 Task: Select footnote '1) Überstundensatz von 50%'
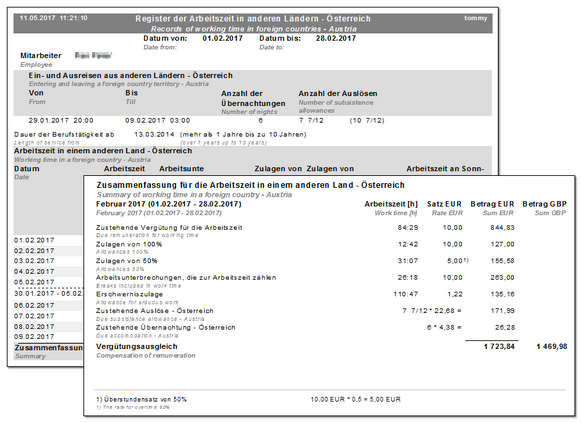(x=141, y=400)
